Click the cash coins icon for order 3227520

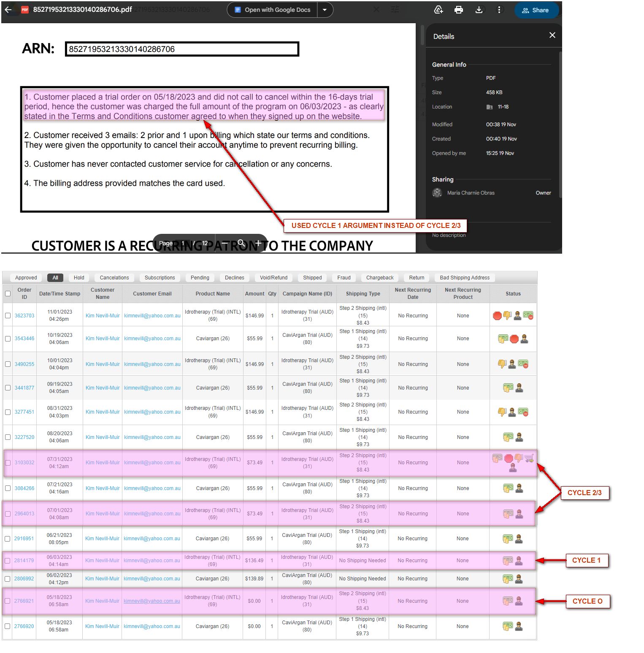[508, 437]
